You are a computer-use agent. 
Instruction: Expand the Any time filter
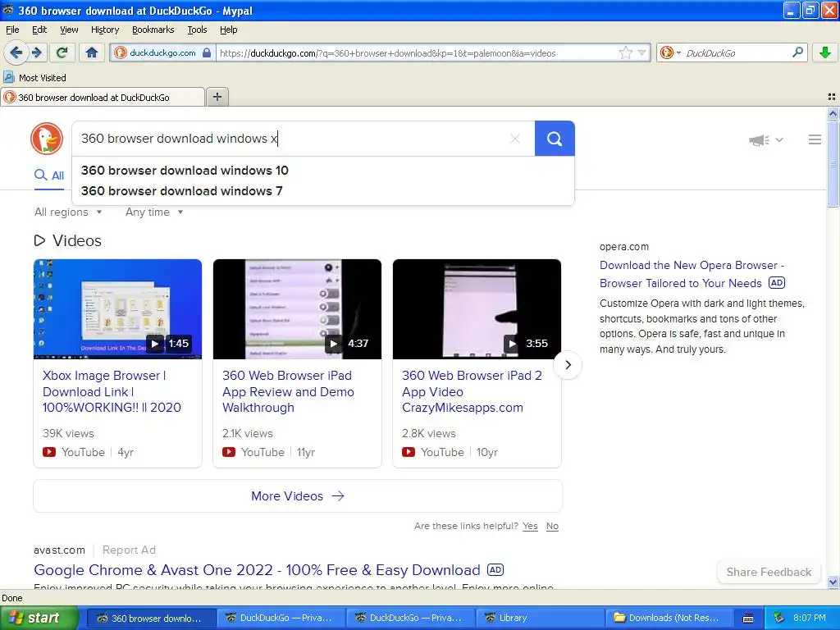pos(154,212)
